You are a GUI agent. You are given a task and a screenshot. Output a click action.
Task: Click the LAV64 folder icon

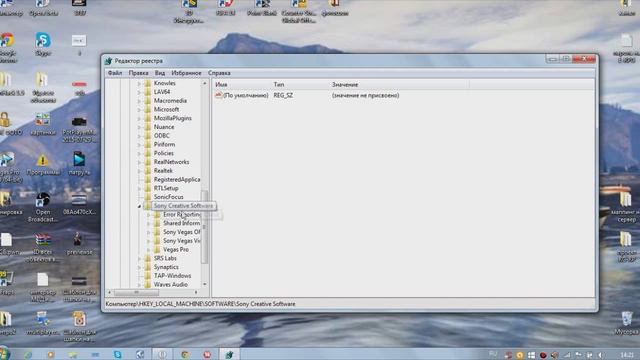click(148, 92)
